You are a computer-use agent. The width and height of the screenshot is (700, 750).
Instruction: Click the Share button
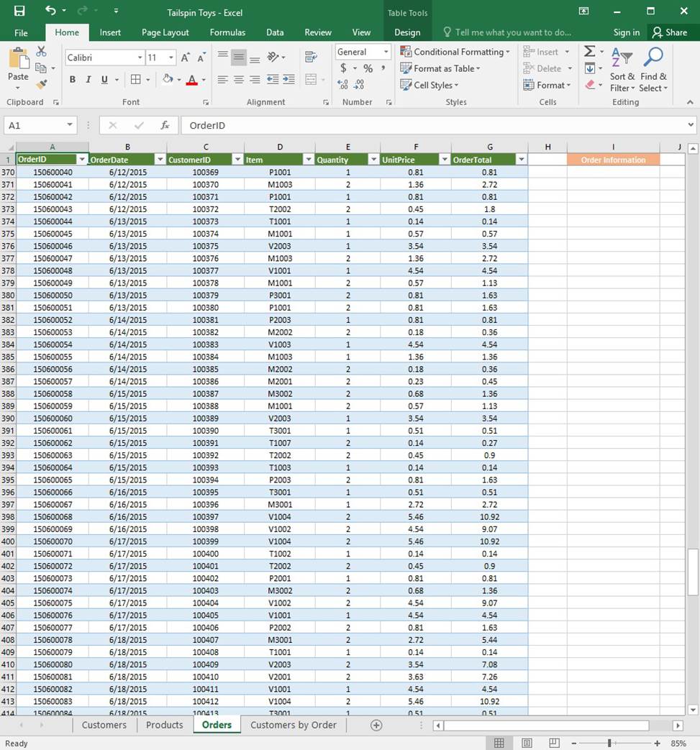(669, 32)
